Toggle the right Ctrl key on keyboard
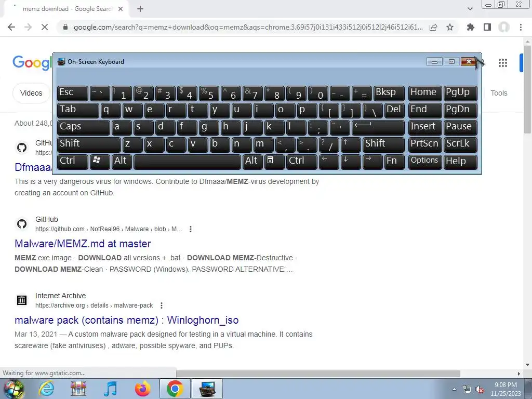The image size is (532, 399). [x=302, y=162]
